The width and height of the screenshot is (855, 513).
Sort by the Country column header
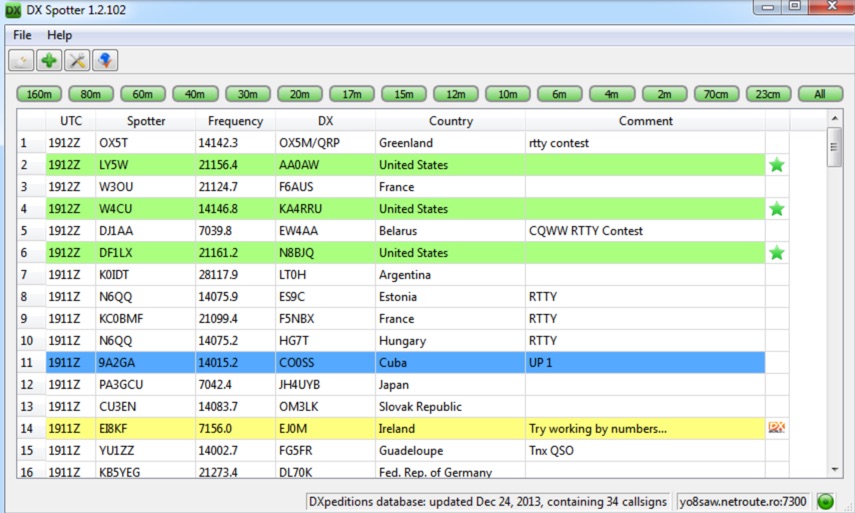[450, 121]
